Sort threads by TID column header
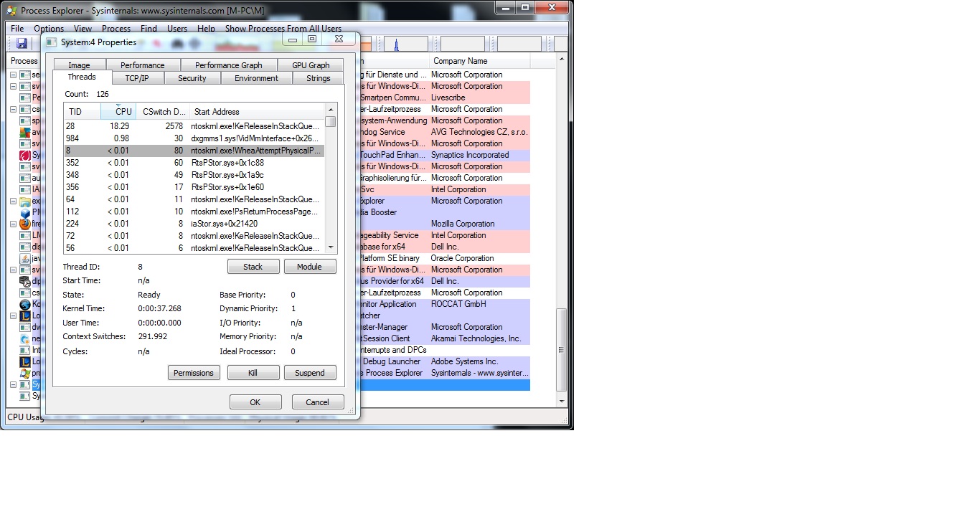 click(x=82, y=112)
